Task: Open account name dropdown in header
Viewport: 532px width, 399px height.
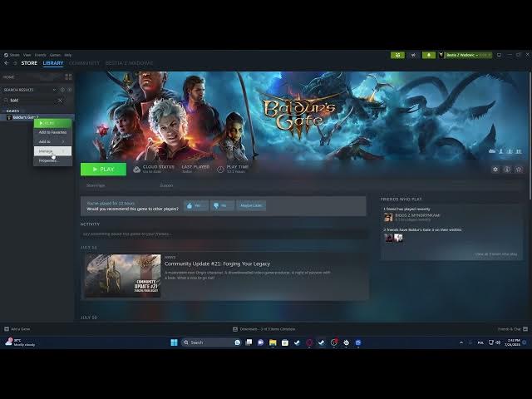Action: (x=466, y=55)
